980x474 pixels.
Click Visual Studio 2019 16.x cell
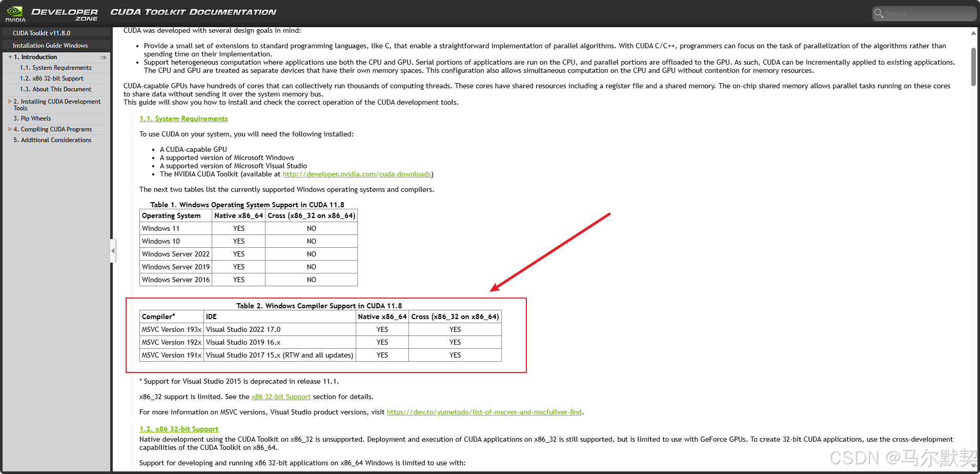pos(280,343)
